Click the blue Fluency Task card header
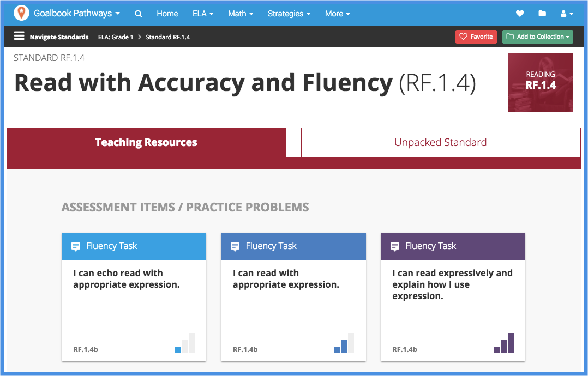This screenshot has width=588, height=376. [x=293, y=246]
